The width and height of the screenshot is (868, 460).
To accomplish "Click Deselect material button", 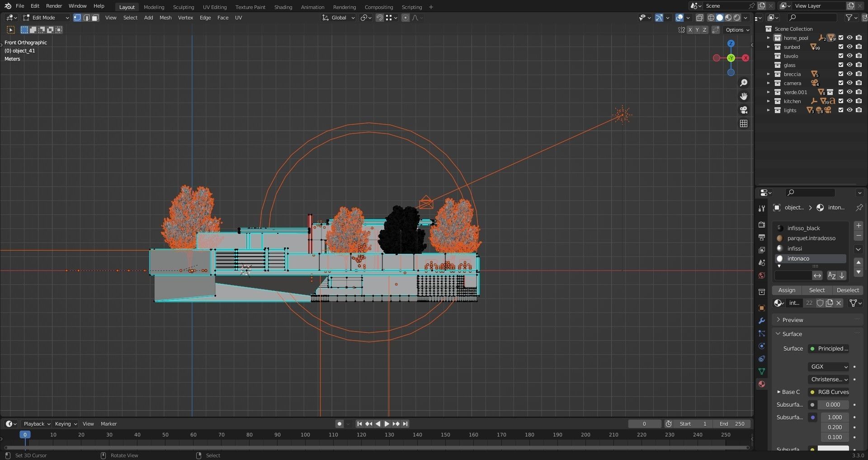I will click(848, 290).
